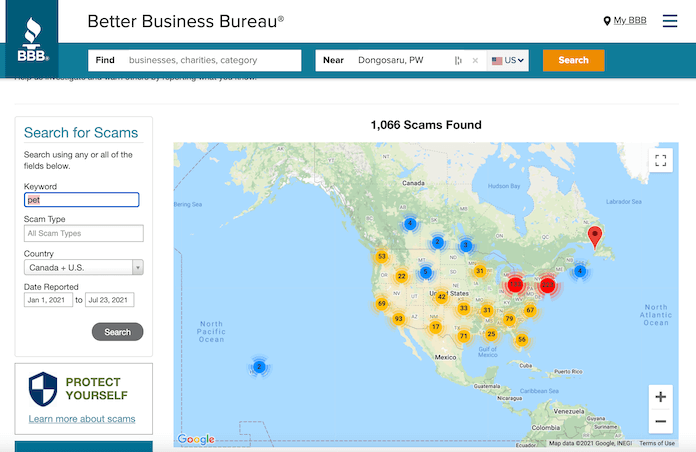Image resolution: width=696 pixels, height=452 pixels.
Task: Click the Keyword field containing pet
Action: click(82, 200)
